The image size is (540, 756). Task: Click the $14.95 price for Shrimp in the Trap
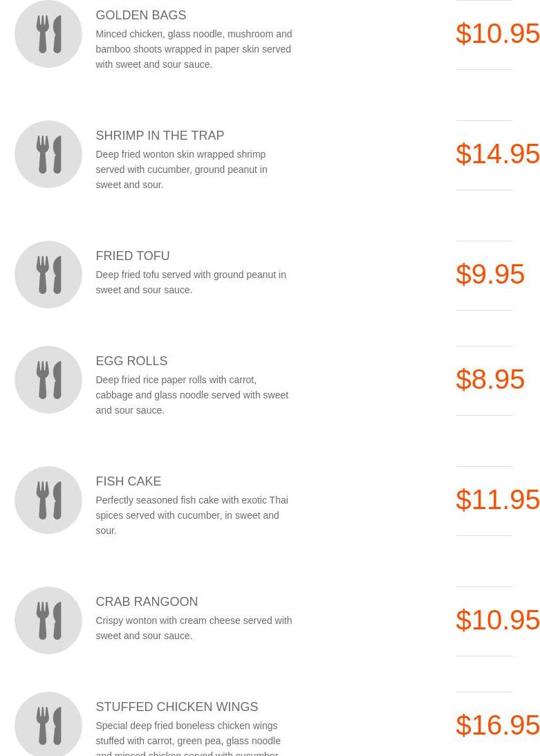pyautogui.click(x=497, y=154)
